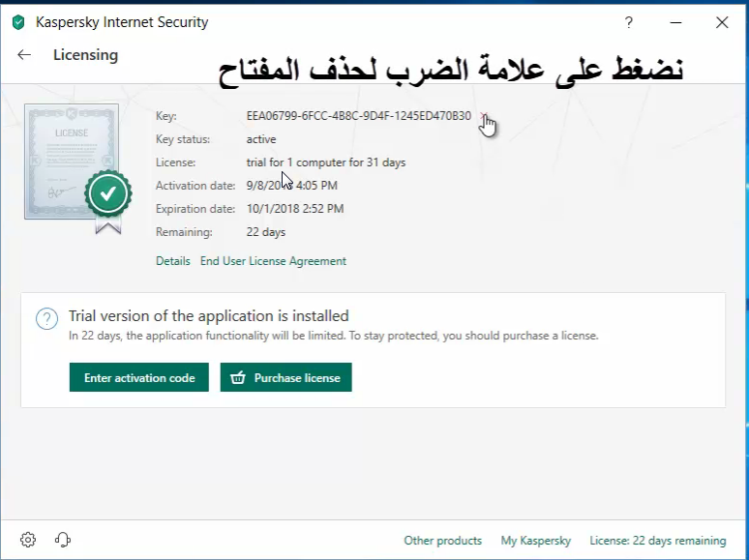Go back with the arrow beside Licensing
This screenshot has height=560, width=749.
point(24,55)
